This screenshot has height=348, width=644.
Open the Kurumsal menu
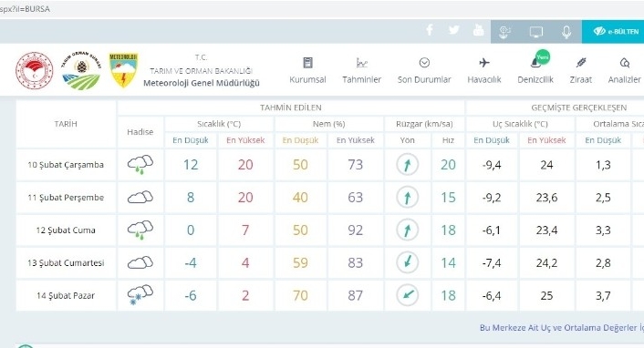[307, 70]
